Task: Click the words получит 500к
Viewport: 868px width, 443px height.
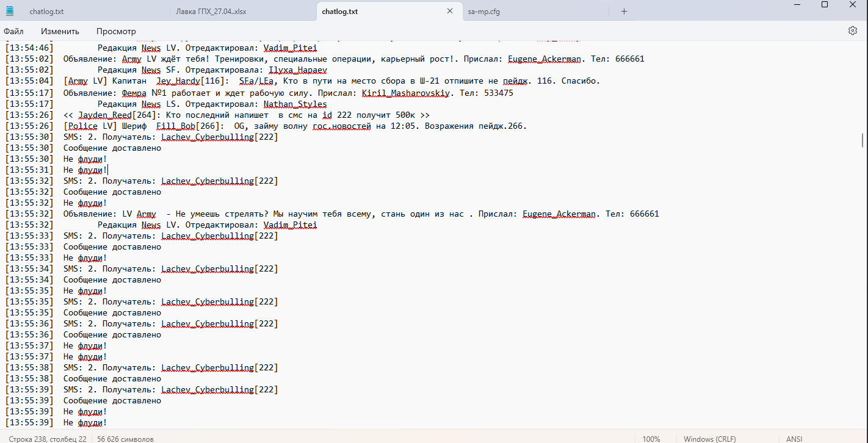Action: click(383, 115)
